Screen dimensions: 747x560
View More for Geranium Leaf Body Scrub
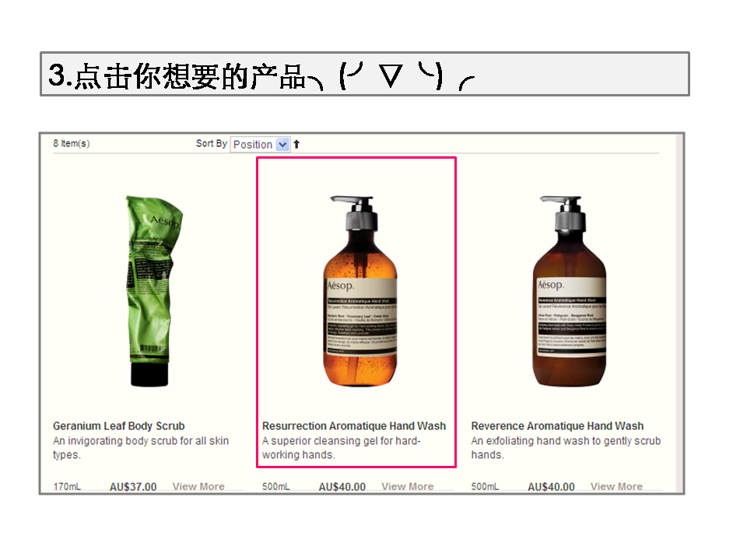[x=198, y=486]
